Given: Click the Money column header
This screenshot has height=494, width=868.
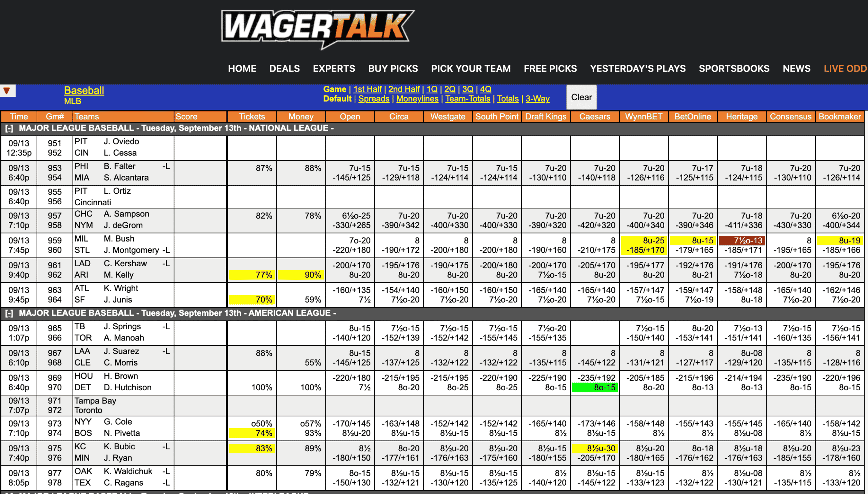Looking at the screenshot, I should click(301, 117).
